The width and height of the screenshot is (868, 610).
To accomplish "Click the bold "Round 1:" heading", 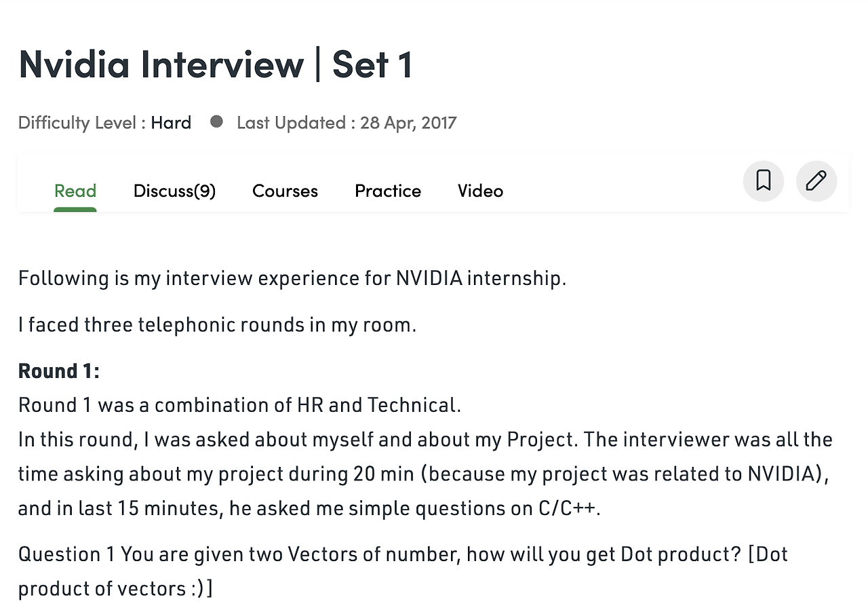I will click(59, 371).
